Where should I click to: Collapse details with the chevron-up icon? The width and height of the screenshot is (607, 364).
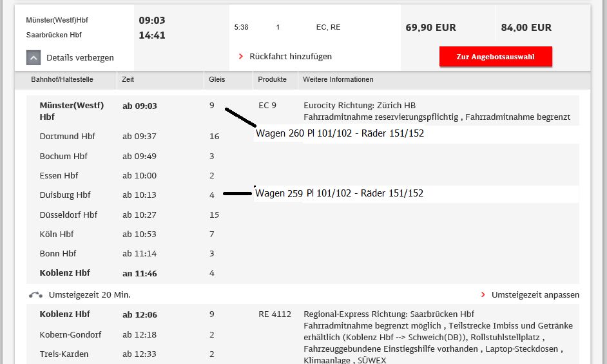point(34,57)
